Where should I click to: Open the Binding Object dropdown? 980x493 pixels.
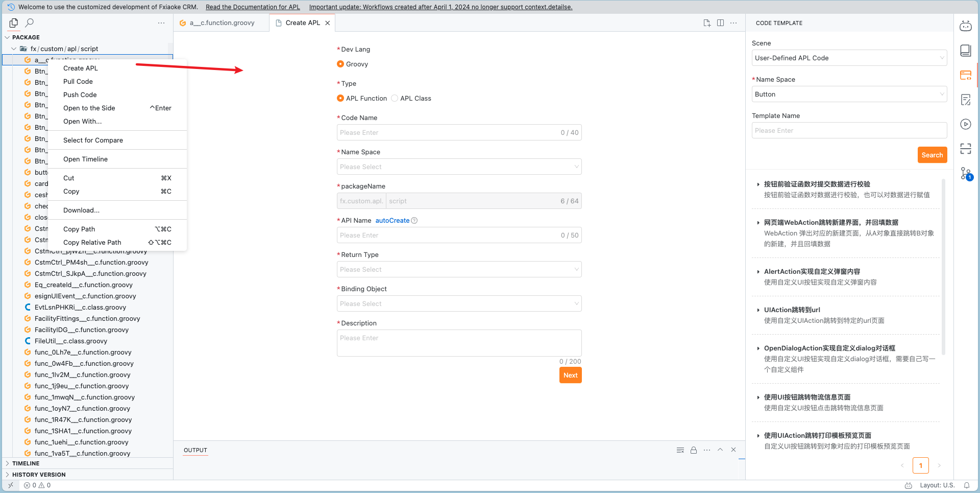459,303
